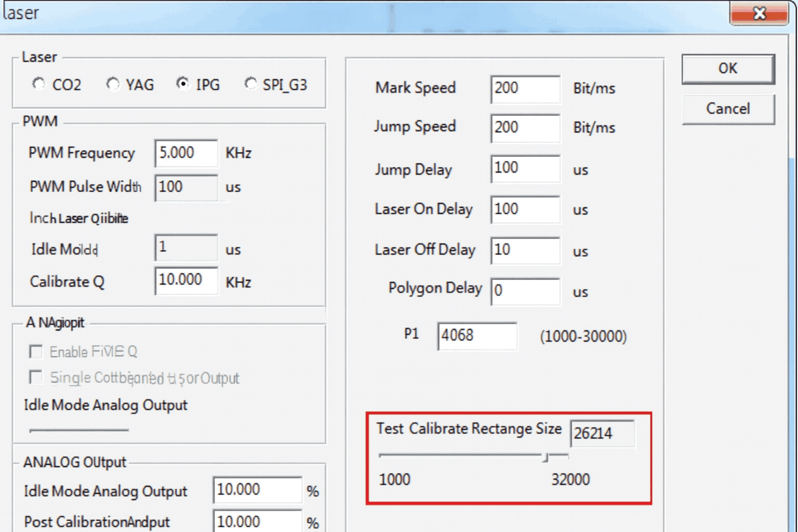Tick the Single Output checkbox
798x532 pixels.
point(36,378)
